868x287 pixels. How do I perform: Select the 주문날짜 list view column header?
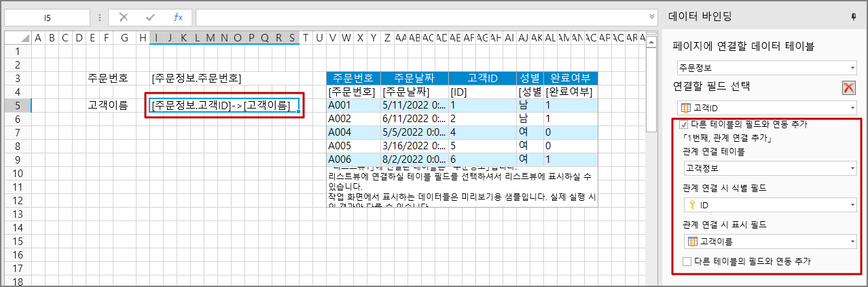[x=414, y=78]
